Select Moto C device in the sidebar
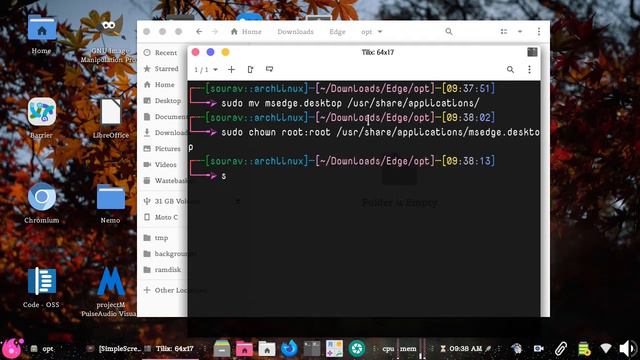Viewport: 640px width, 360px height. (x=162, y=217)
